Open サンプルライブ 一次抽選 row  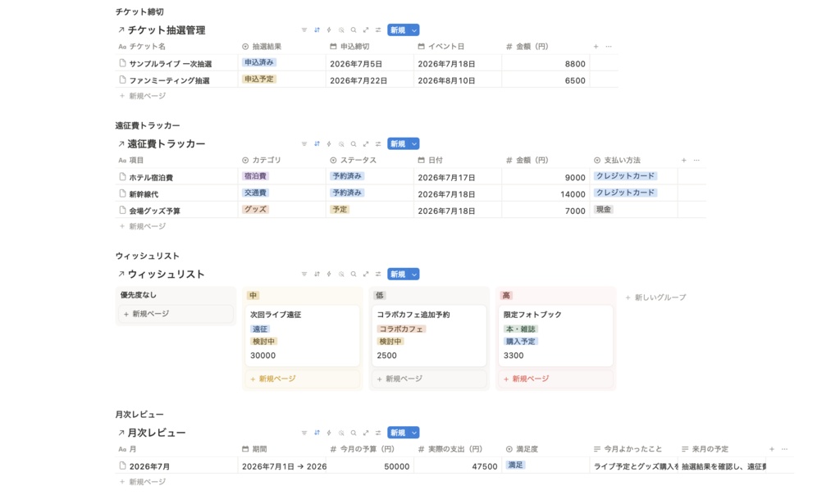[171, 64]
